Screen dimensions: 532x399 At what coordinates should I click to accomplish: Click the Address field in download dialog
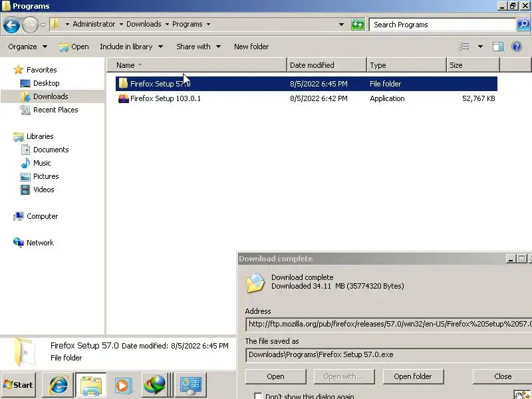[389, 324]
